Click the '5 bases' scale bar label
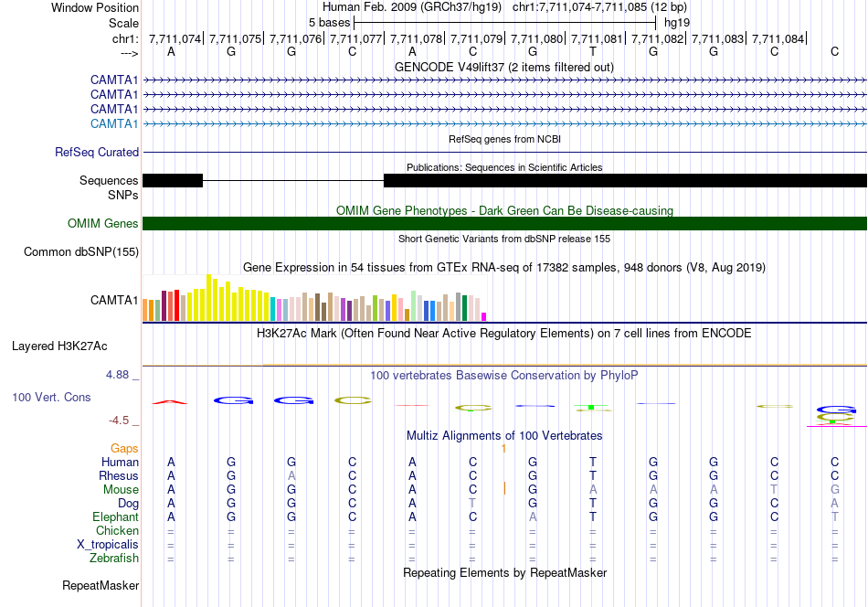 pos(329,23)
